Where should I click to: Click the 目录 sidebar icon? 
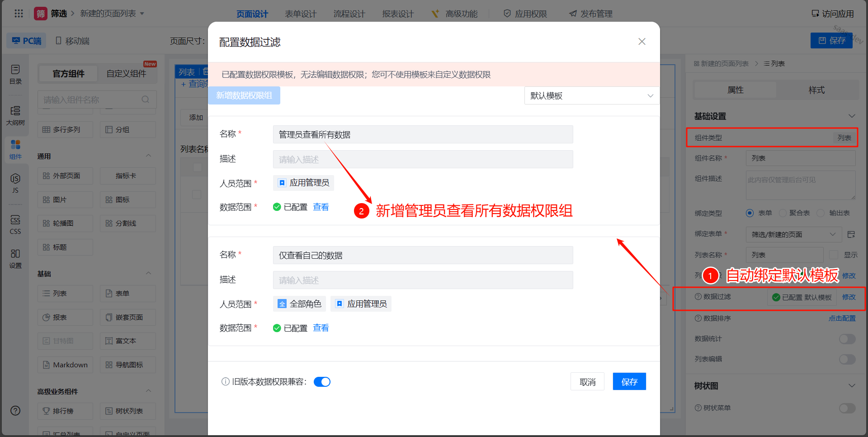tap(15, 74)
